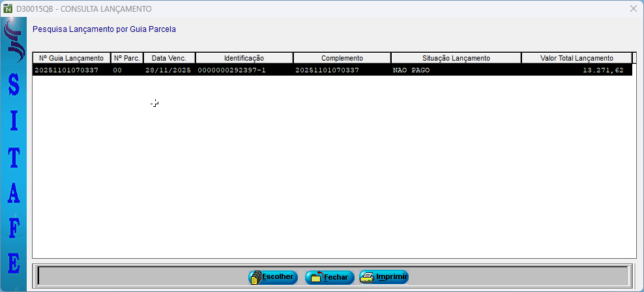Click the Valor Total Lançamento header

click(x=576, y=58)
